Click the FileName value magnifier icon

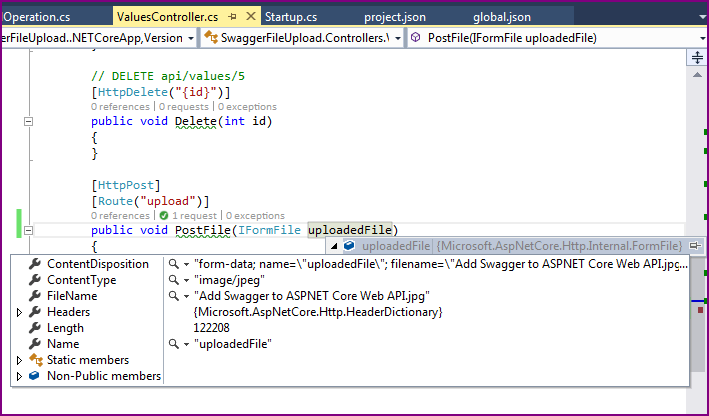[x=173, y=296]
